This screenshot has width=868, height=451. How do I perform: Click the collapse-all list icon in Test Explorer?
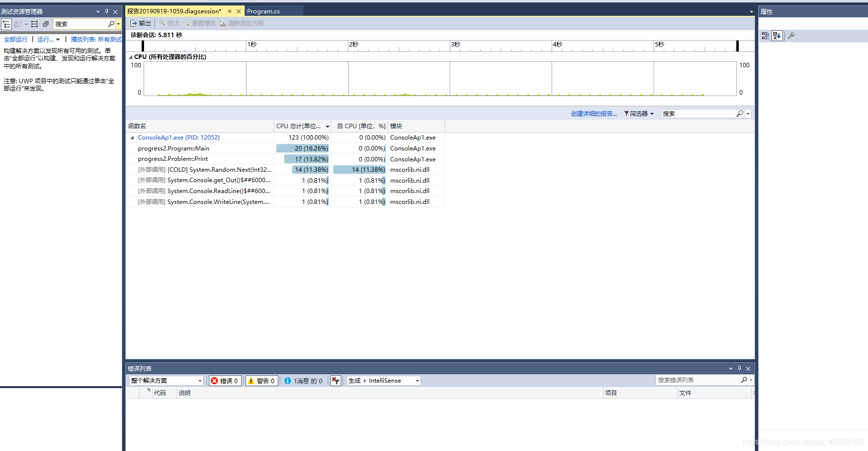point(34,24)
